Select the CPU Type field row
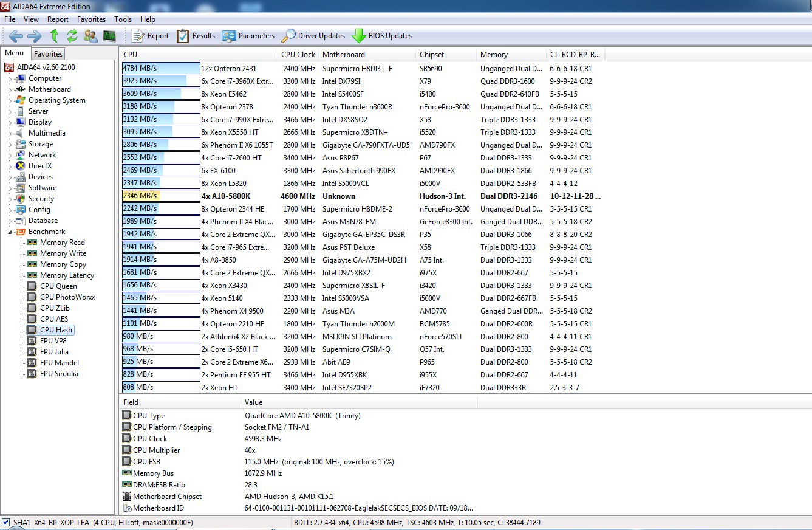This screenshot has width=812, height=530. click(299, 416)
